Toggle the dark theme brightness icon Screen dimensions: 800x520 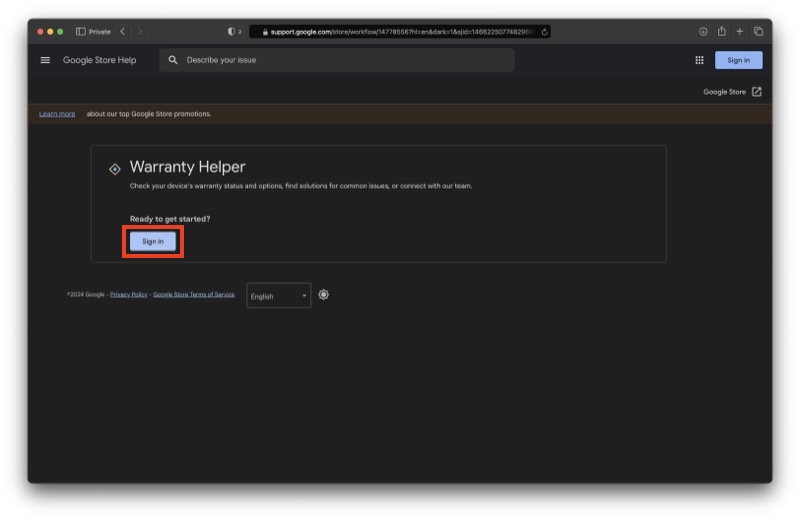323,294
